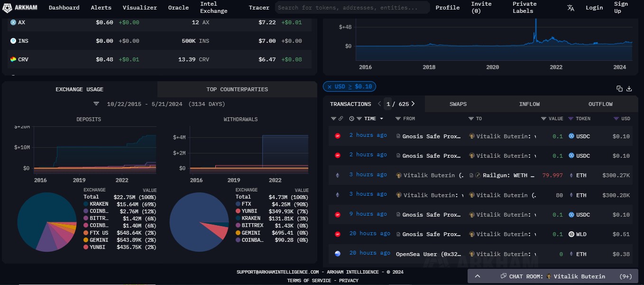
Task: Open Oracle page
Action: tap(178, 8)
